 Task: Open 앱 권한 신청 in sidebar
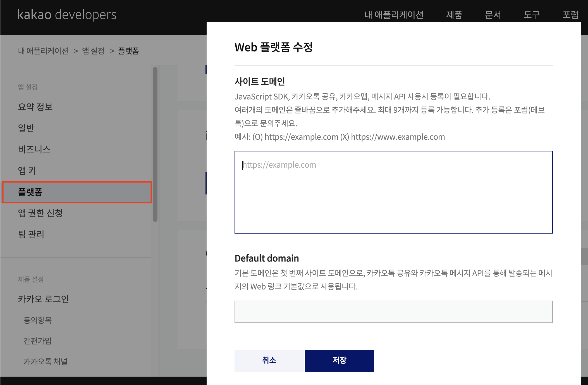tap(40, 213)
